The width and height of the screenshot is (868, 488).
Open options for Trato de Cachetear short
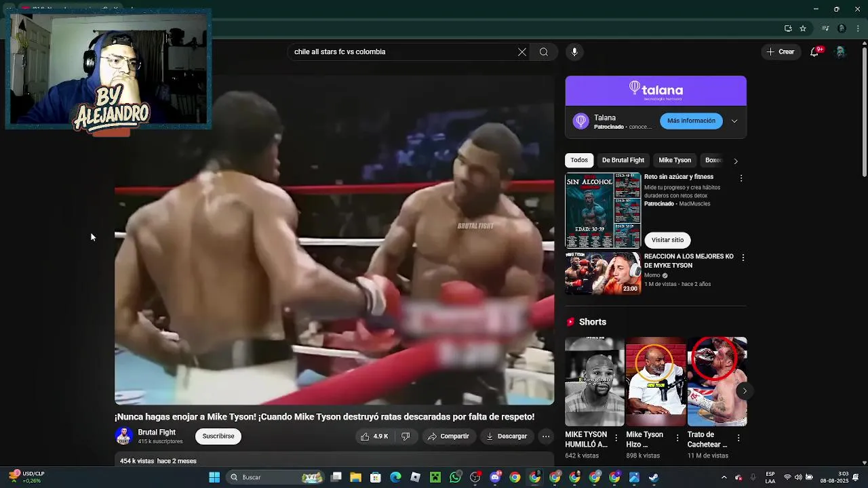click(738, 439)
